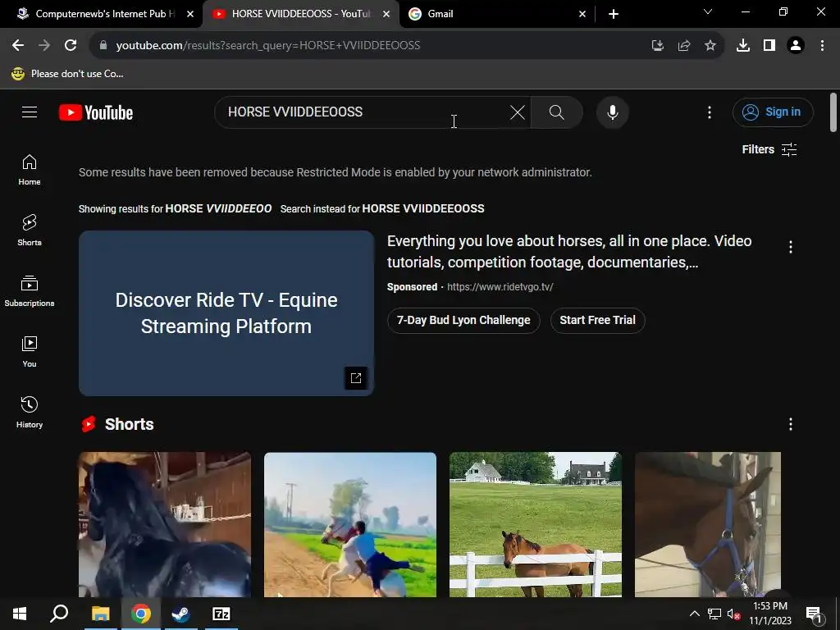
Task: Open the network tray icon
Action: click(714, 614)
